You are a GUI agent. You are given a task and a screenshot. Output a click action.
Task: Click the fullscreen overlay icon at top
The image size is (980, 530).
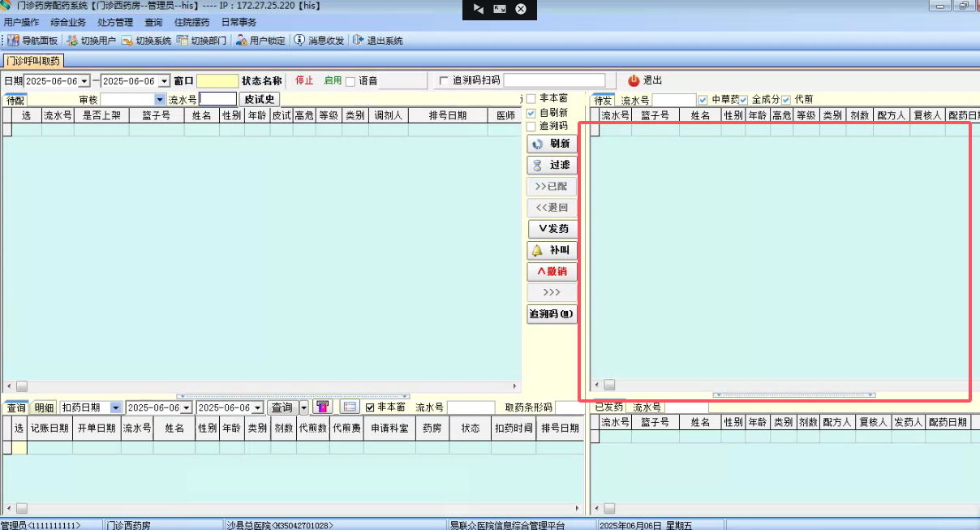(x=500, y=9)
